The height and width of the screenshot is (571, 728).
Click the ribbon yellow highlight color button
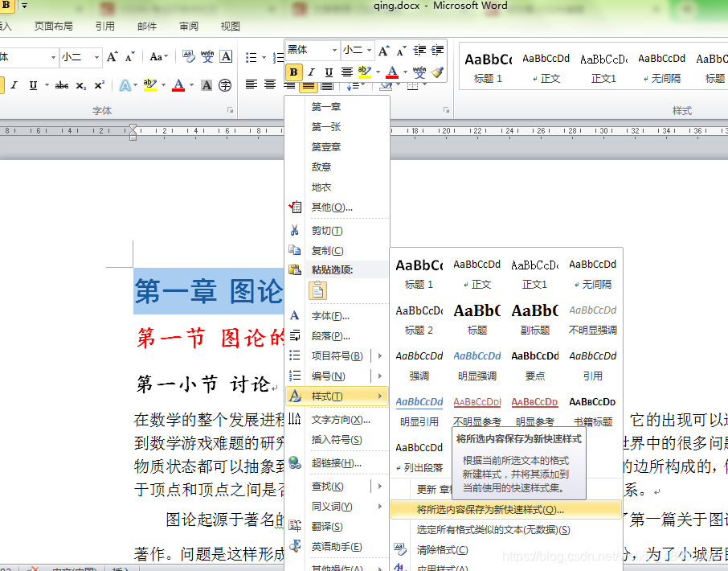[150, 85]
